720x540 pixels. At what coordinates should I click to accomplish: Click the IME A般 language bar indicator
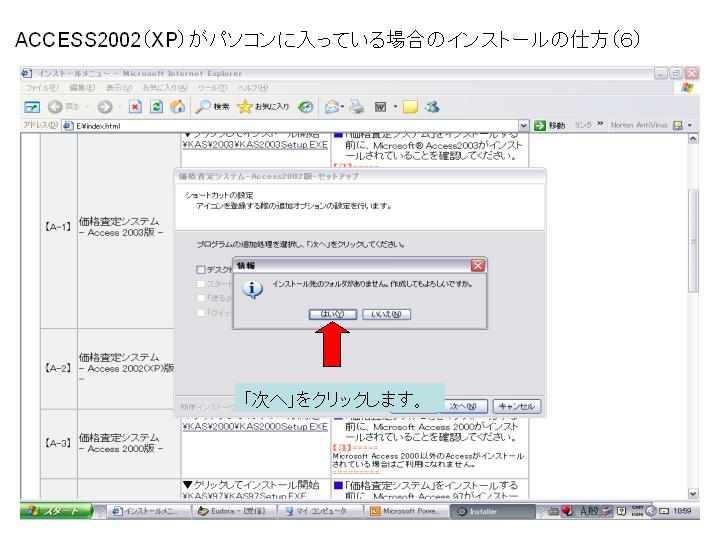pyautogui.click(x=589, y=511)
